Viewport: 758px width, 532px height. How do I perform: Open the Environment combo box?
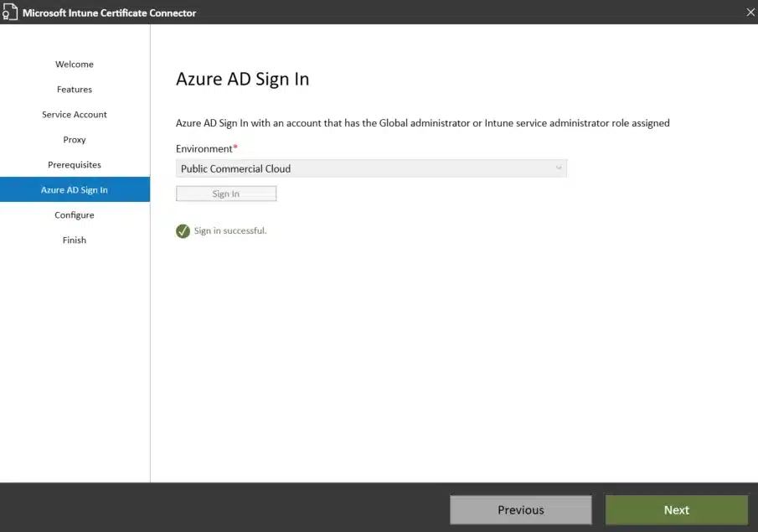[371, 168]
